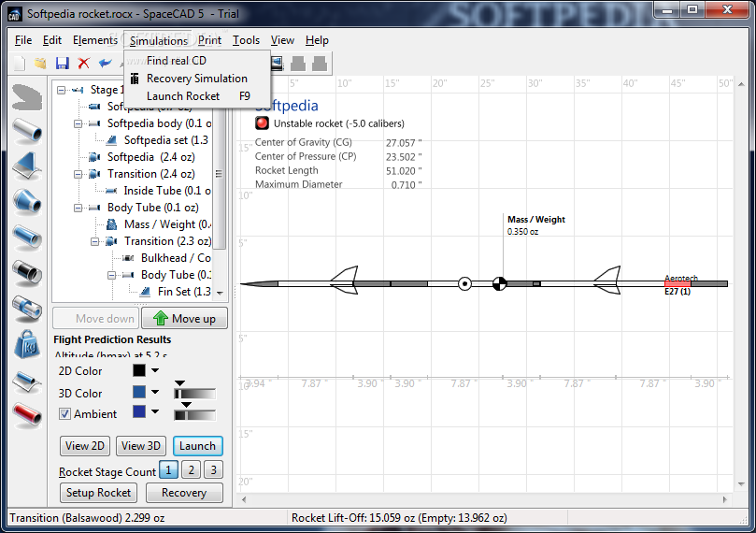Add a blue fin set element
This screenshot has height=533, width=756.
[27, 166]
